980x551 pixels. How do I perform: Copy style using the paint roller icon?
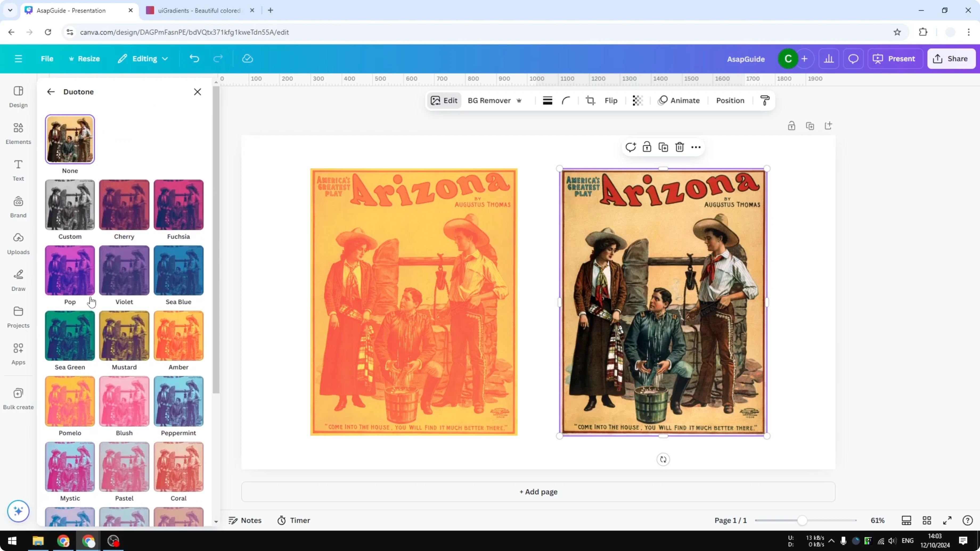765,100
